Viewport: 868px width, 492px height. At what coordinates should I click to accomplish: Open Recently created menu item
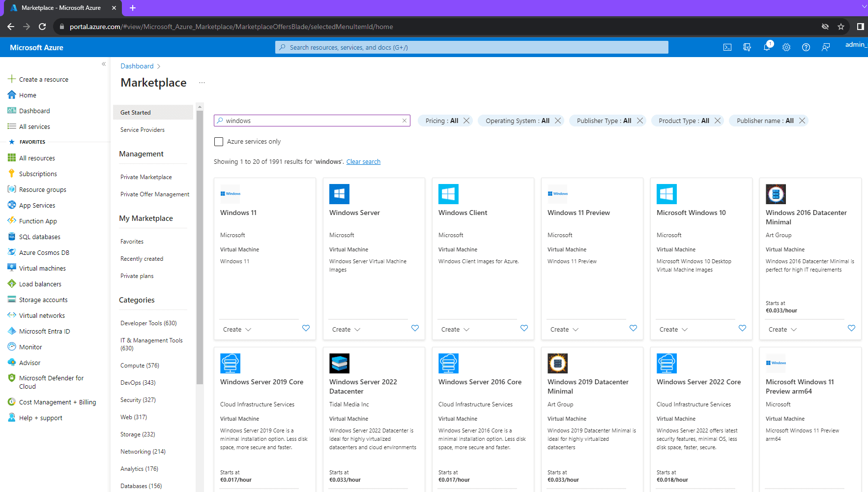(x=142, y=259)
